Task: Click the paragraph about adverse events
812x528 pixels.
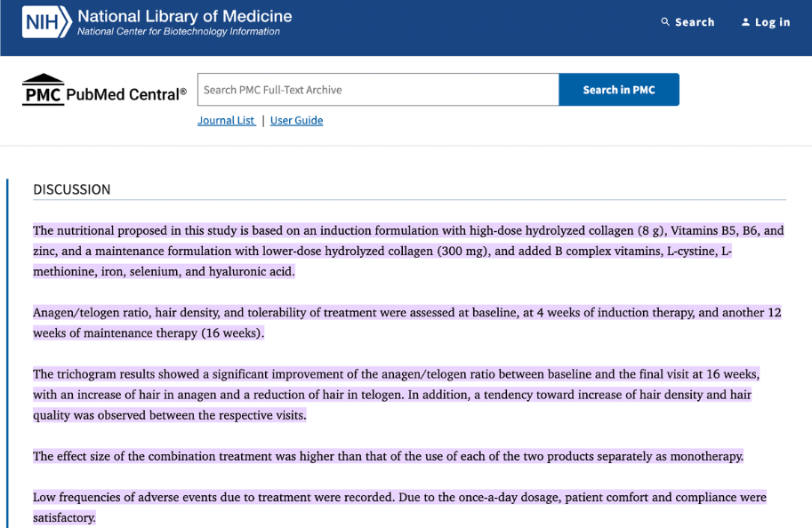Action: pyautogui.click(x=400, y=508)
